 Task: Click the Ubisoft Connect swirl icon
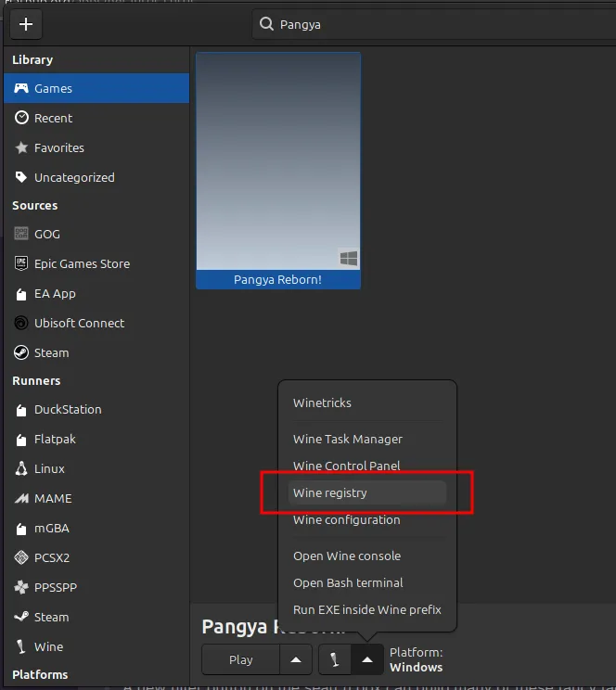pyautogui.click(x=21, y=323)
